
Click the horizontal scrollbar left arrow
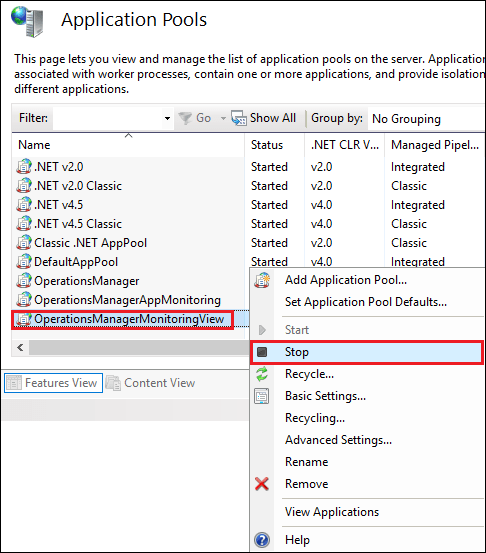tap(20, 347)
